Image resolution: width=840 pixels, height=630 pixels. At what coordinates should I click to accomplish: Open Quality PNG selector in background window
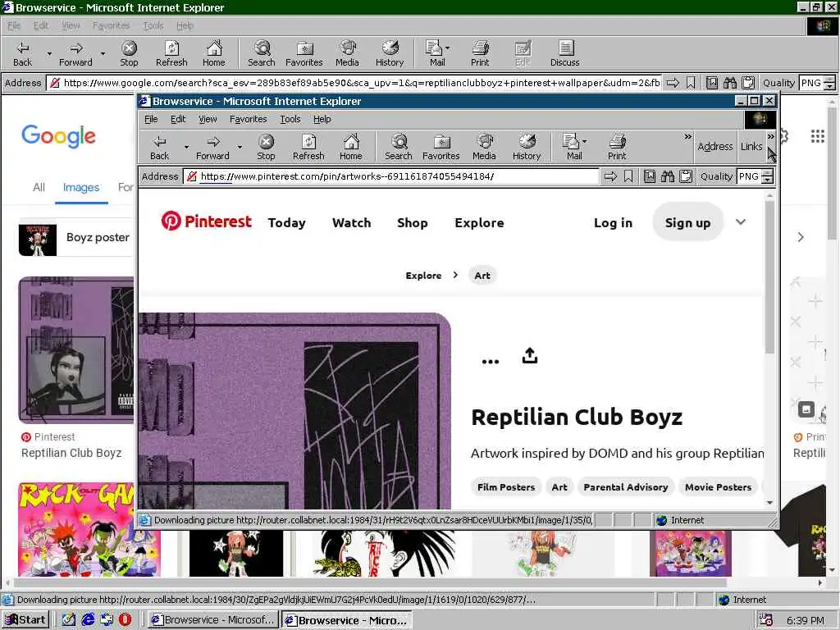818,83
